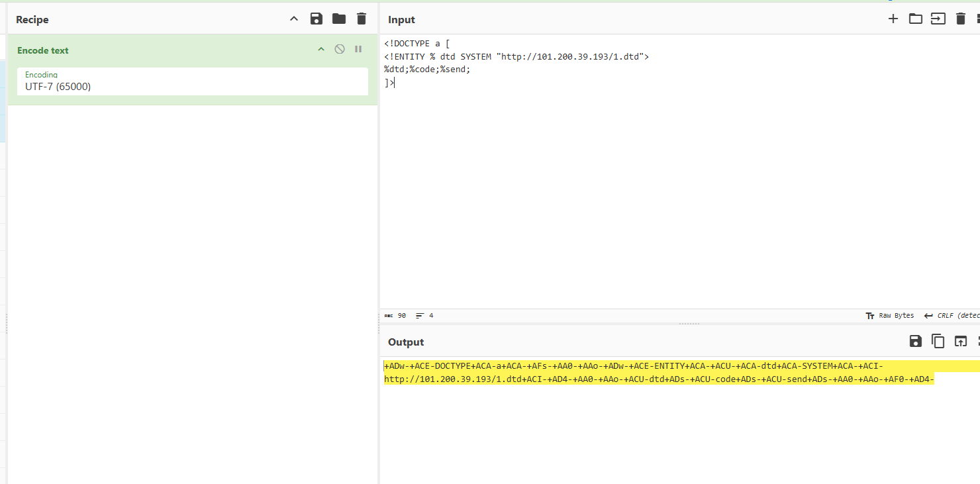Open a folder as input
This screenshot has width=980, height=484.
click(916, 19)
